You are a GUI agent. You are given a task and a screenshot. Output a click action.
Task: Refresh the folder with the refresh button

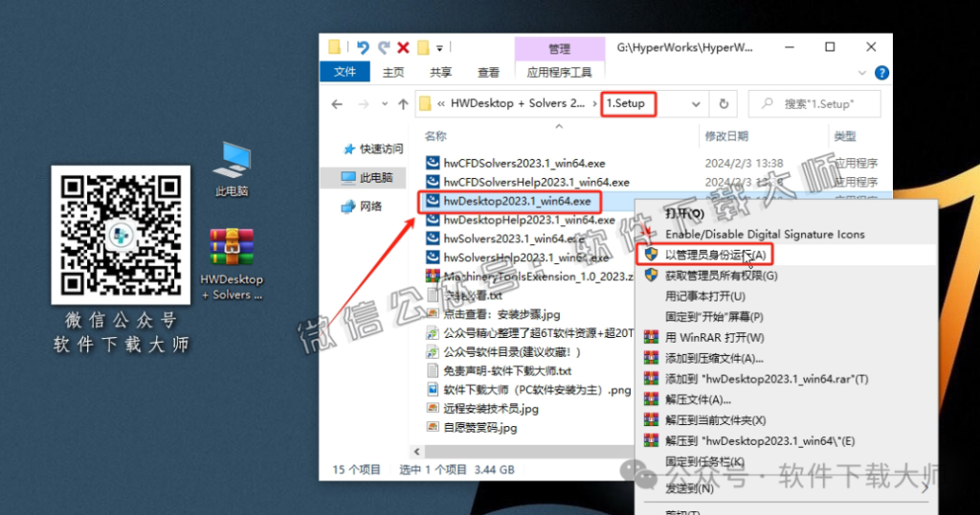click(x=724, y=104)
